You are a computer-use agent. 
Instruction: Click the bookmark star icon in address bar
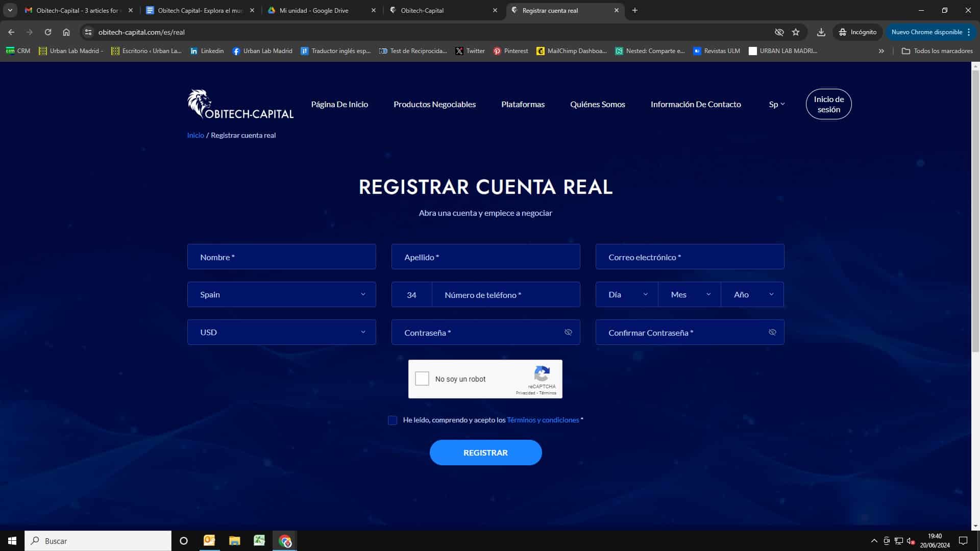[x=796, y=32]
